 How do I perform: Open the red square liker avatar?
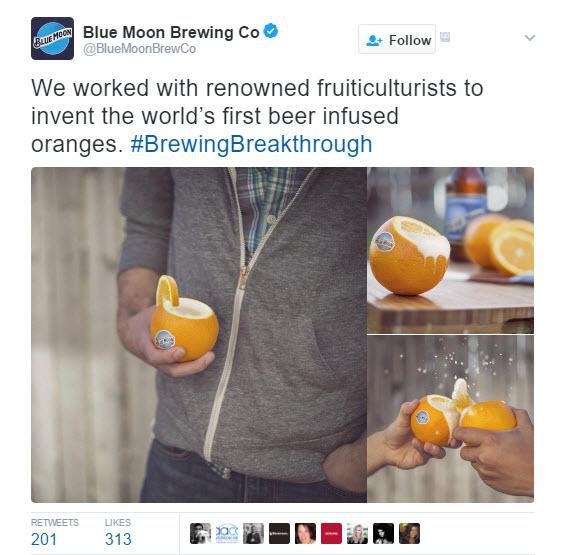click(x=332, y=533)
